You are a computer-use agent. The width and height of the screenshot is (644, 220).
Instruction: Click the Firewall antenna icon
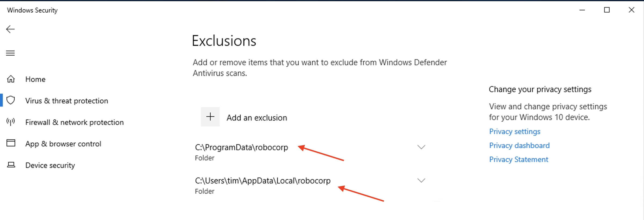click(x=11, y=122)
